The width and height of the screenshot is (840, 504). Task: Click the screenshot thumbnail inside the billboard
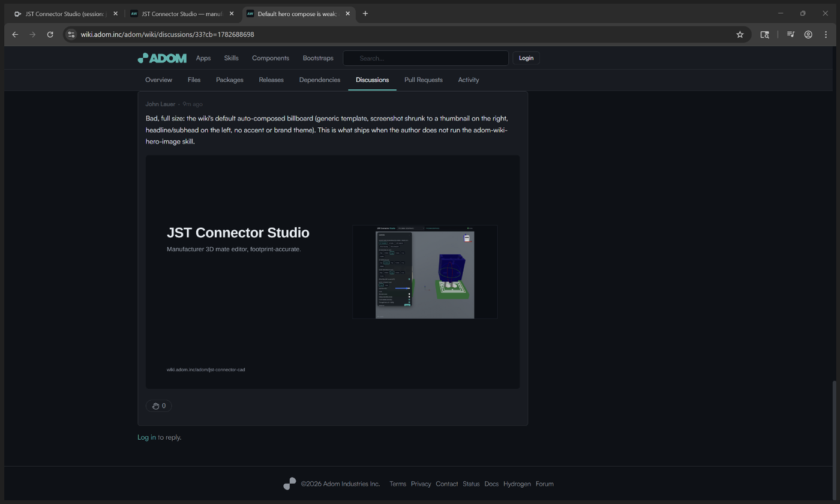425,272
